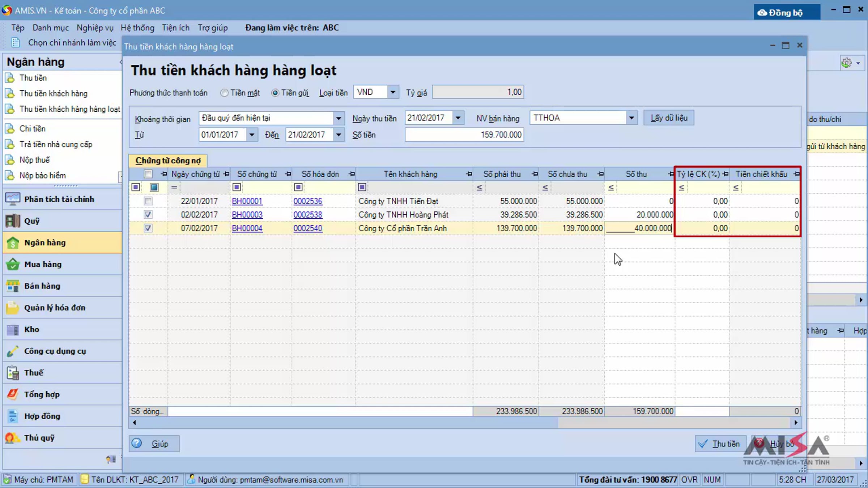868x488 pixels.
Task: Open the Quỹ module icon
Action: (13, 221)
